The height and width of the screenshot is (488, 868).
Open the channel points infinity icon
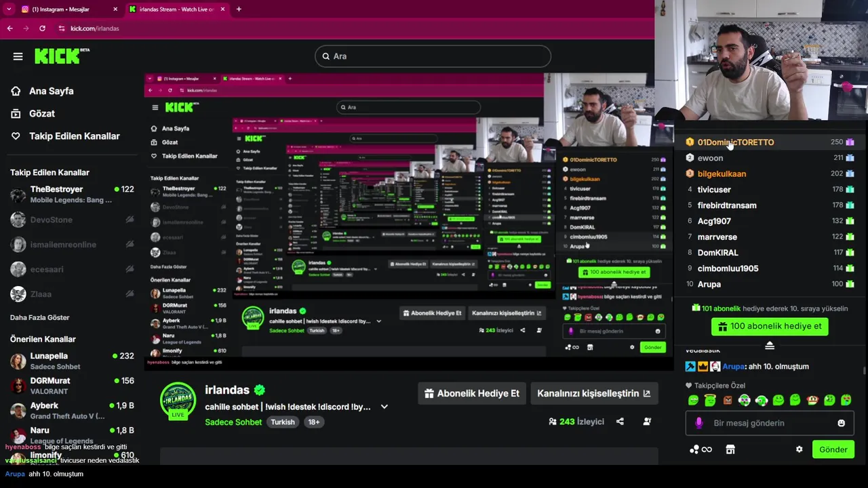tap(701, 449)
